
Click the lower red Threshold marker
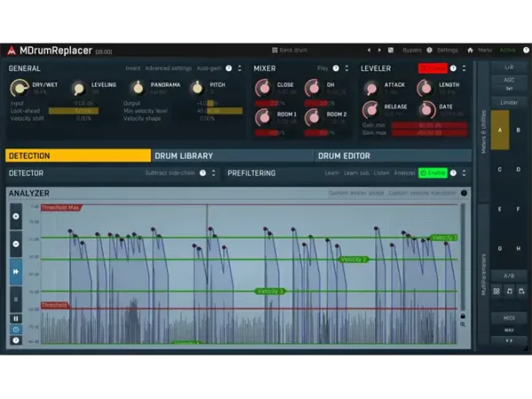pos(55,305)
